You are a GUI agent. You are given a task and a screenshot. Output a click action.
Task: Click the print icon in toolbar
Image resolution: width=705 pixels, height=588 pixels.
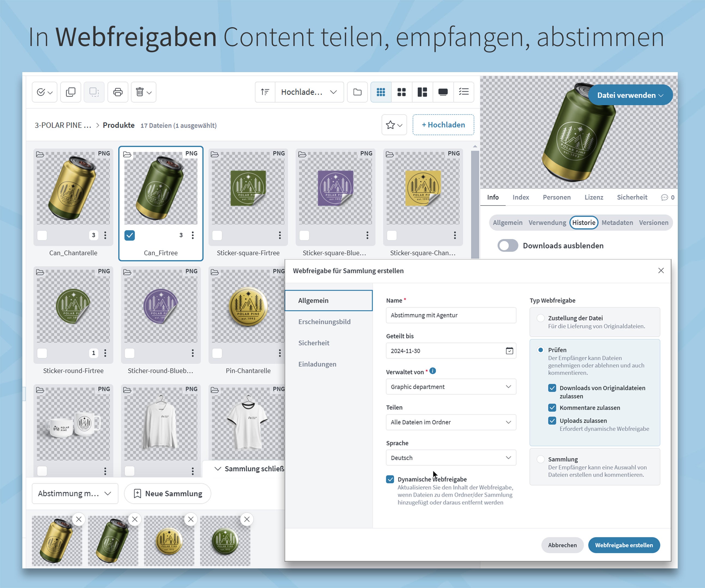(x=118, y=92)
